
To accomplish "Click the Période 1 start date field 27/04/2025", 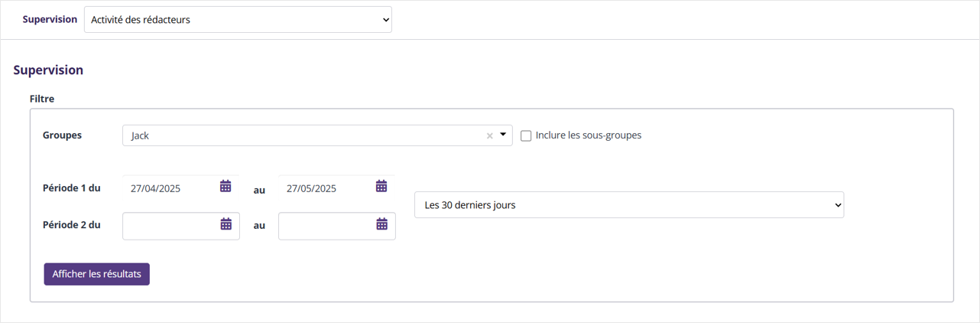I will [170, 188].
